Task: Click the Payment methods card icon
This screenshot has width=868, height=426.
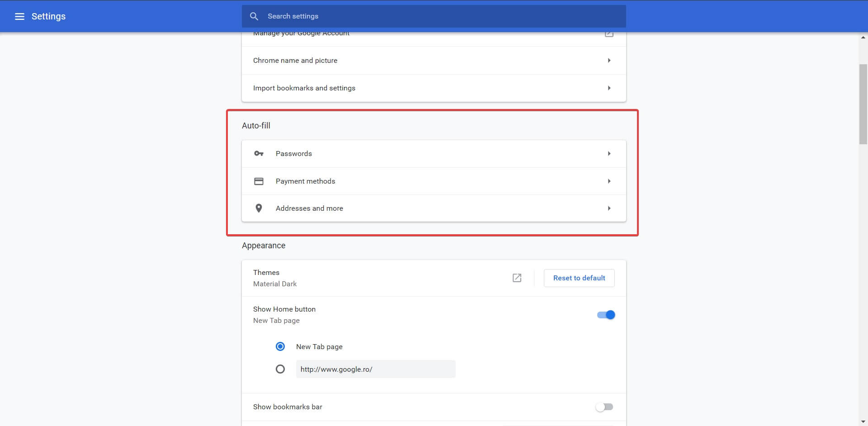Action: [259, 181]
